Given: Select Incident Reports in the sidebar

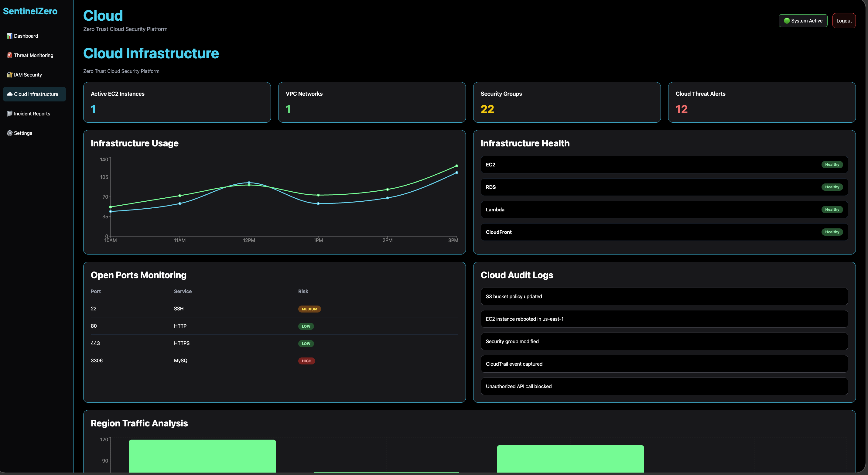Looking at the screenshot, I should [34, 114].
